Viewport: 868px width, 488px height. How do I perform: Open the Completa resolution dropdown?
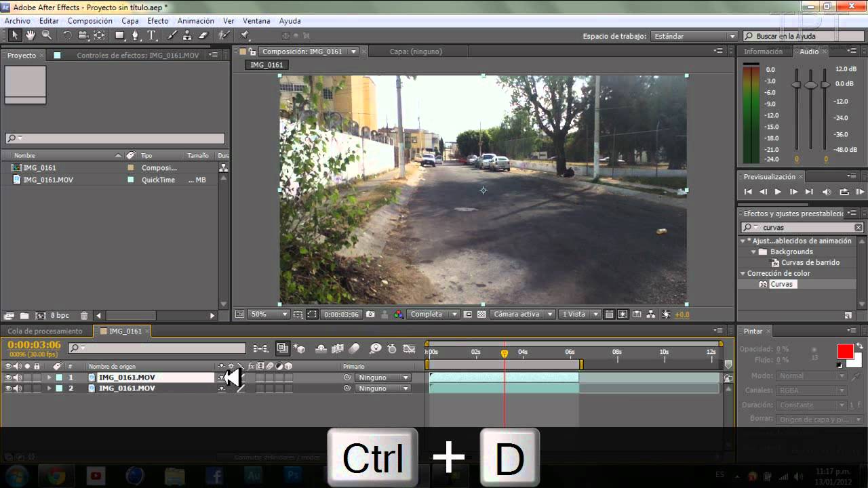click(x=433, y=314)
